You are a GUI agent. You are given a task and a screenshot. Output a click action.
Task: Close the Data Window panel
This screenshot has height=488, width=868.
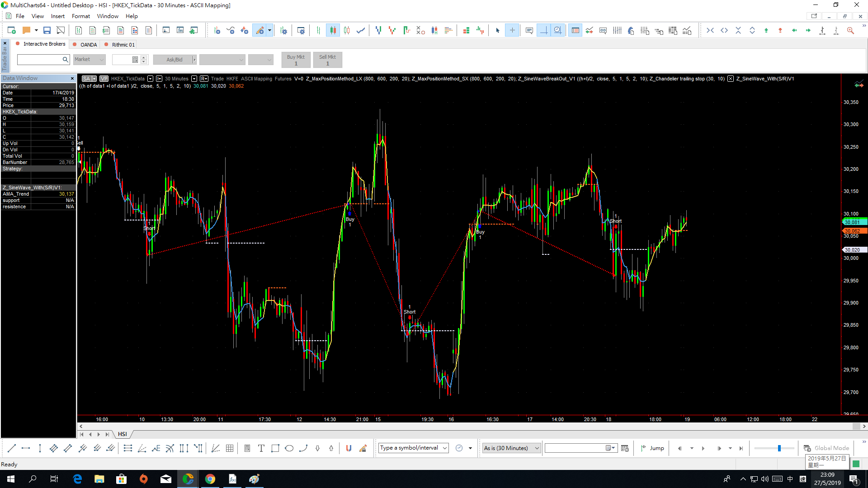72,79
